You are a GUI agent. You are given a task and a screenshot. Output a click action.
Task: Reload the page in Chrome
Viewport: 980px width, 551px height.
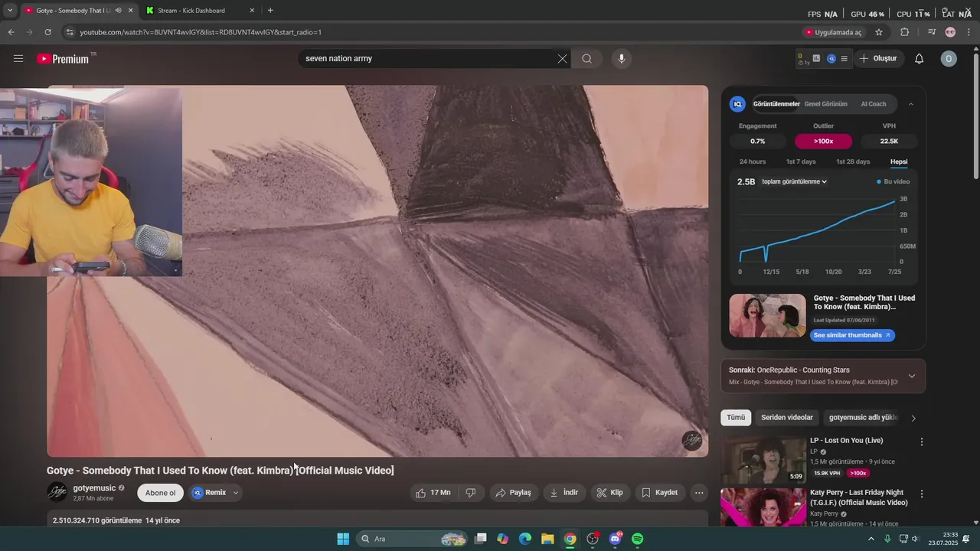click(47, 32)
